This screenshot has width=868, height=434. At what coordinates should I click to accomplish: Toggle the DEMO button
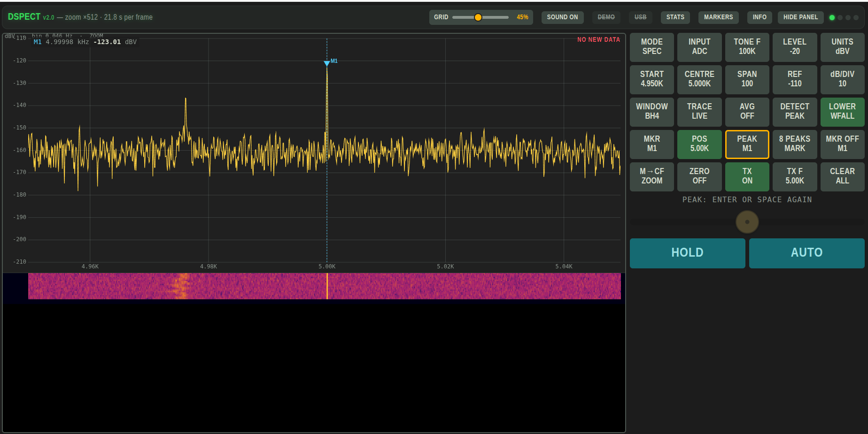606,17
